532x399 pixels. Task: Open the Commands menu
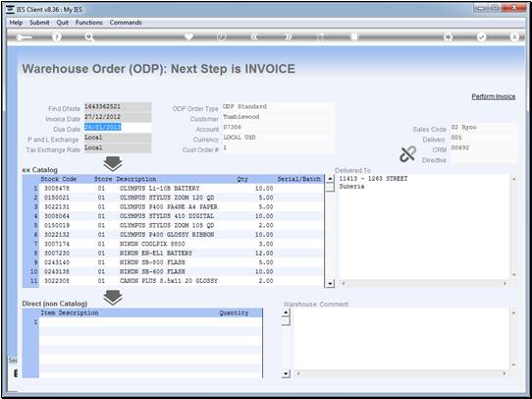click(x=126, y=23)
